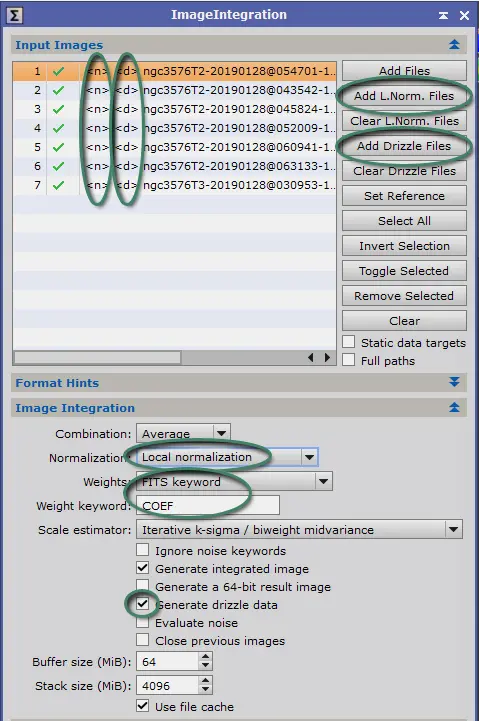Viewport: 479px width, 721px height.
Task: Click left arrow of file list scrollbar
Action: pos(311,357)
